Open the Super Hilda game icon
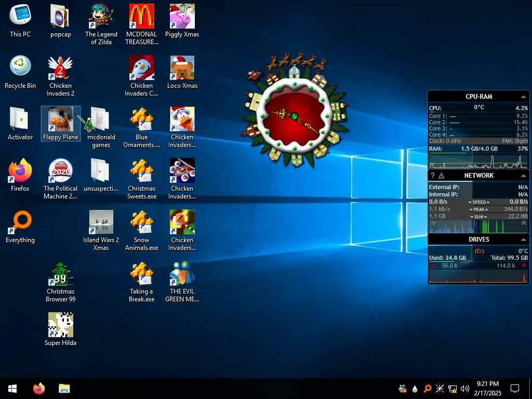This screenshot has width=532, height=399. point(60,330)
